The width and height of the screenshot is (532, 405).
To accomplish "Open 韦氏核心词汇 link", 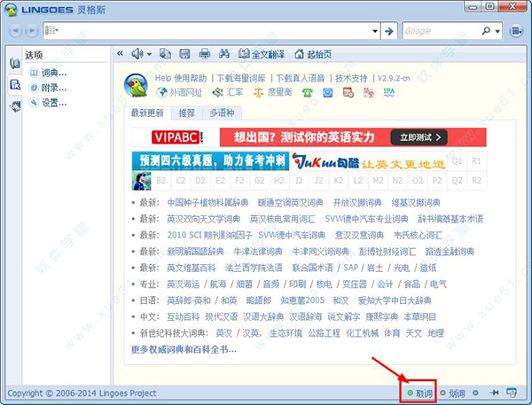I will 418,235.
